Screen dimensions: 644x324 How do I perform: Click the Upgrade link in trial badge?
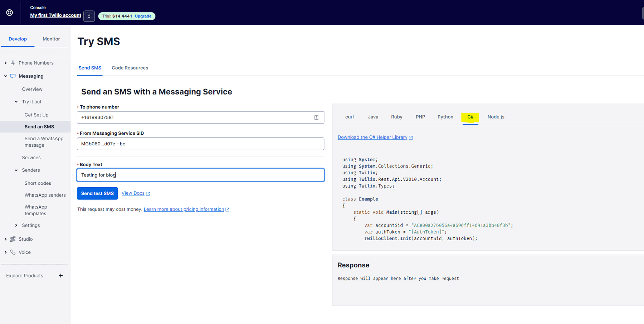(x=143, y=16)
